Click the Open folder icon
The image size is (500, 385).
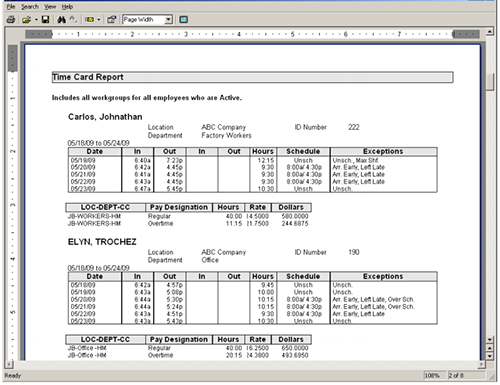[x=26, y=20]
